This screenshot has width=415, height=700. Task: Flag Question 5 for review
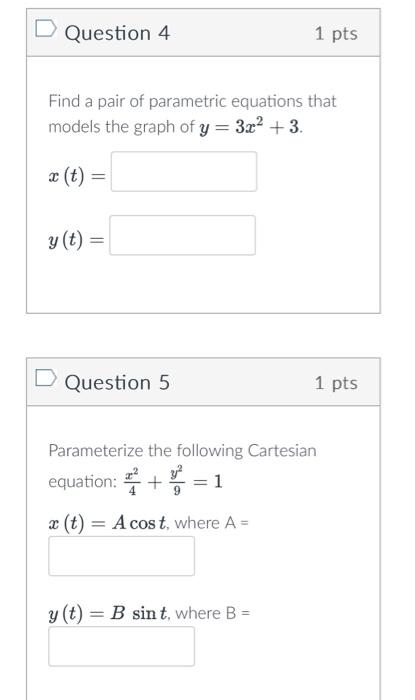coord(46,378)
